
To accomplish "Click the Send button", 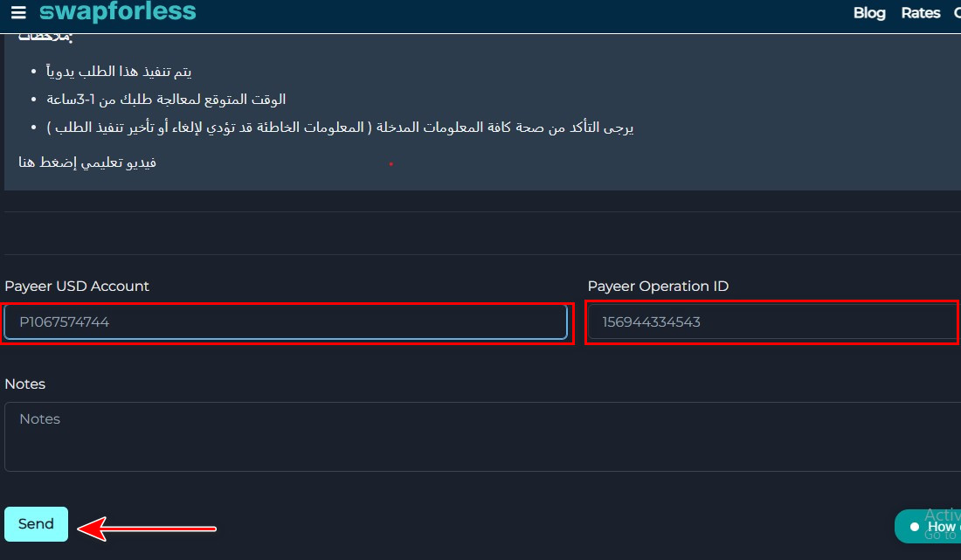I will click(x=36, y=523).
